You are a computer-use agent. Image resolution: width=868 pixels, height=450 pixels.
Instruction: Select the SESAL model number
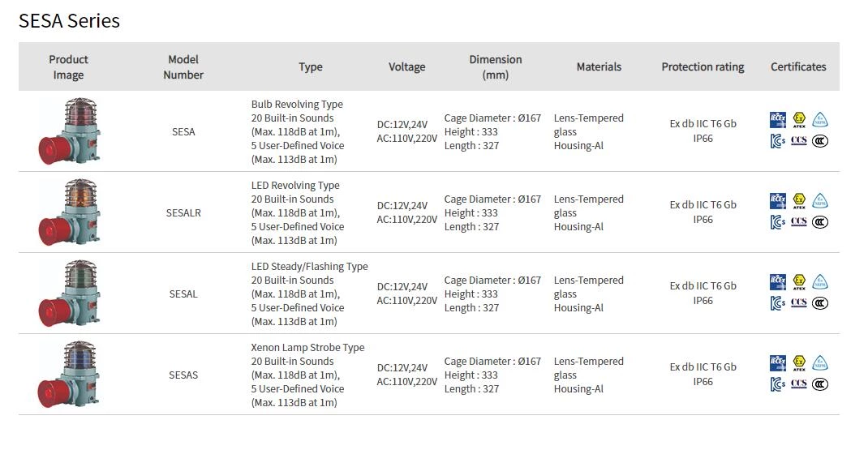[183, 294]
